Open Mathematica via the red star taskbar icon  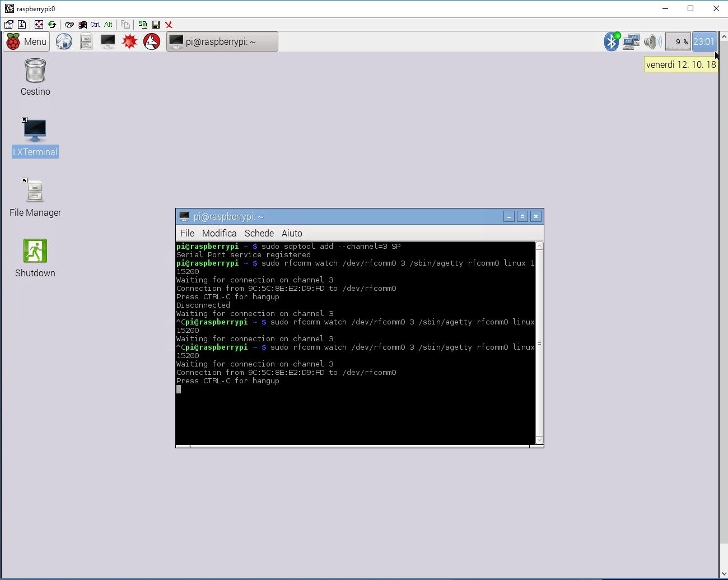coord(130,41)
